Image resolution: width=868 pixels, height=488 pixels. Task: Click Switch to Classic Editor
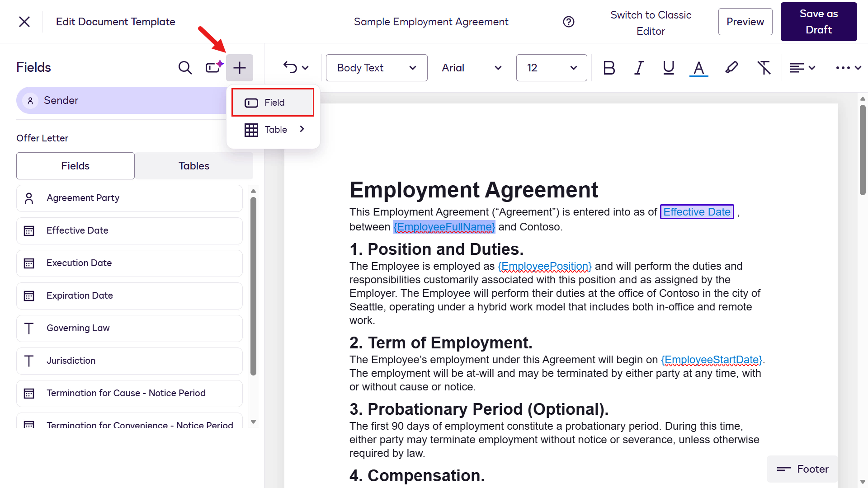651,23
